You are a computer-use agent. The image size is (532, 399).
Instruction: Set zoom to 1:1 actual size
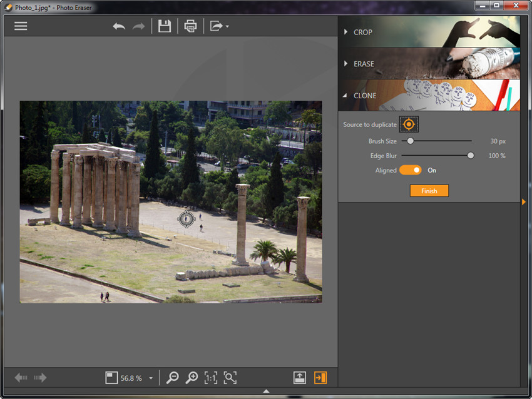[211, 378]
